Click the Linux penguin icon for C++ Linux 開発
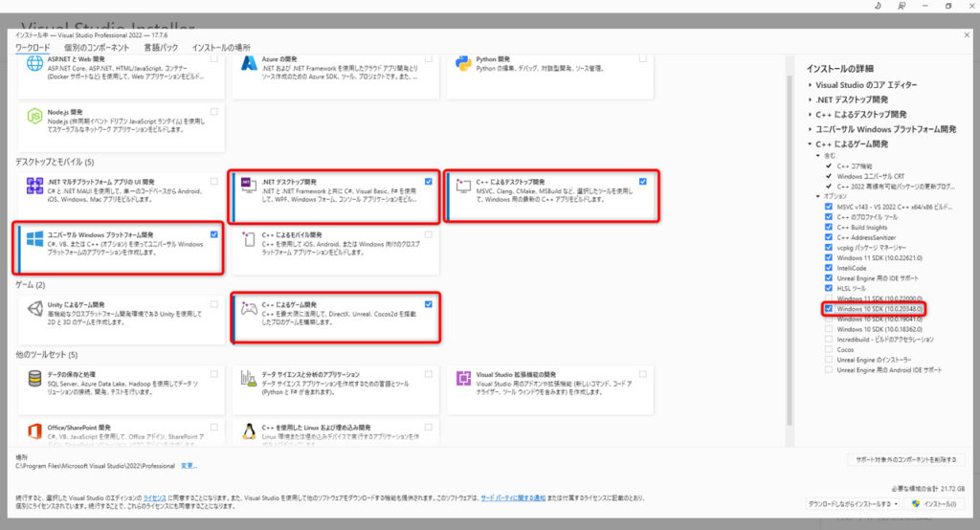This screenshot has height=530, width=980. tap(249, 431)
